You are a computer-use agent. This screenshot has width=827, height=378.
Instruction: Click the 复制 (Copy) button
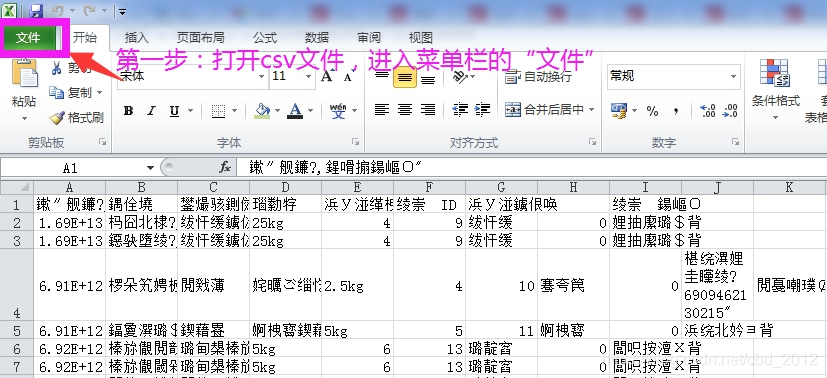[x=73, y=93]
